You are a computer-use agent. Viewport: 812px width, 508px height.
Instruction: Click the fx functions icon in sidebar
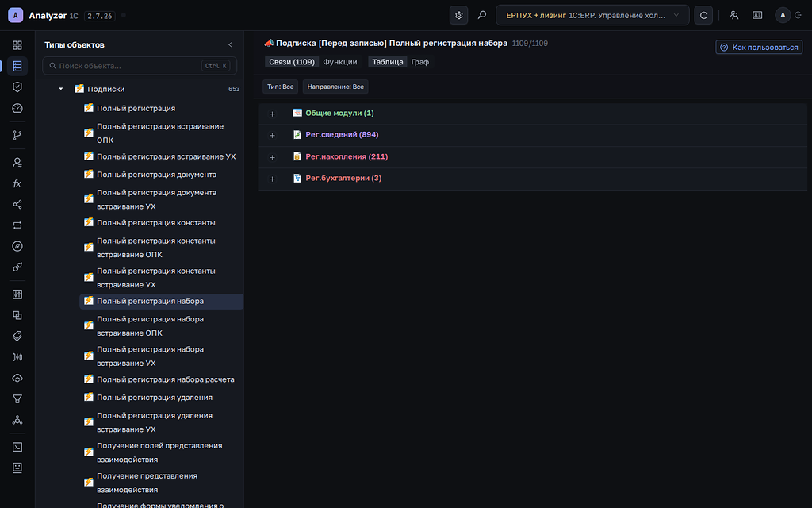coord(17,183)
